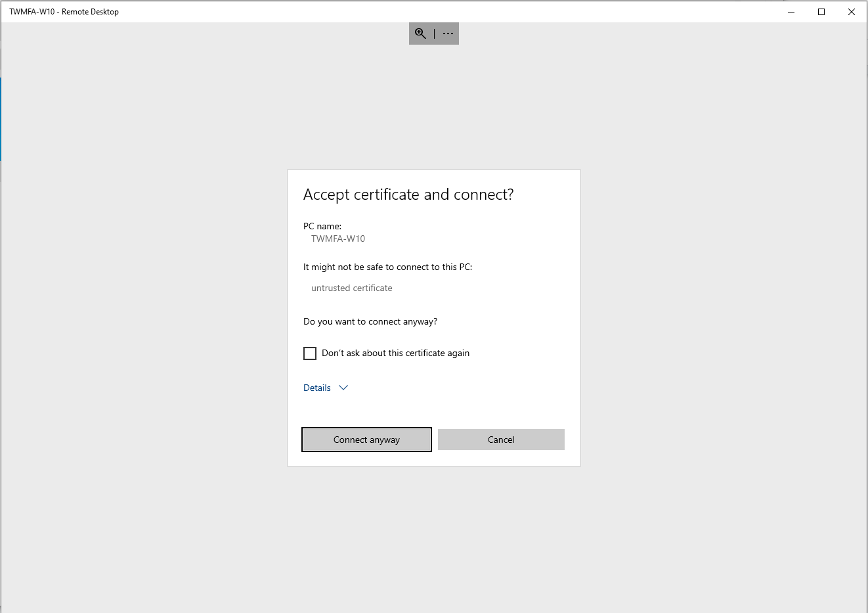Click the 'untrusted certificate' warning text

click(x=352, y=288)
